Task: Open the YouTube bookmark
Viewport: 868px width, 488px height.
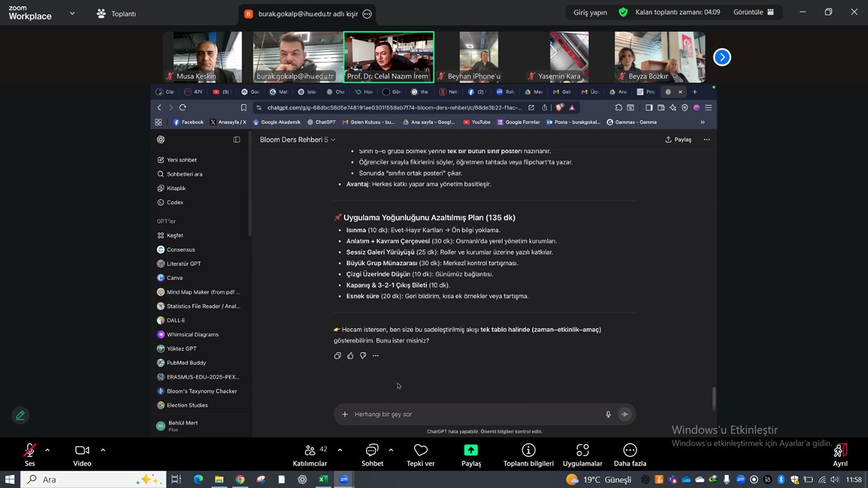Action: coord(477,122)
